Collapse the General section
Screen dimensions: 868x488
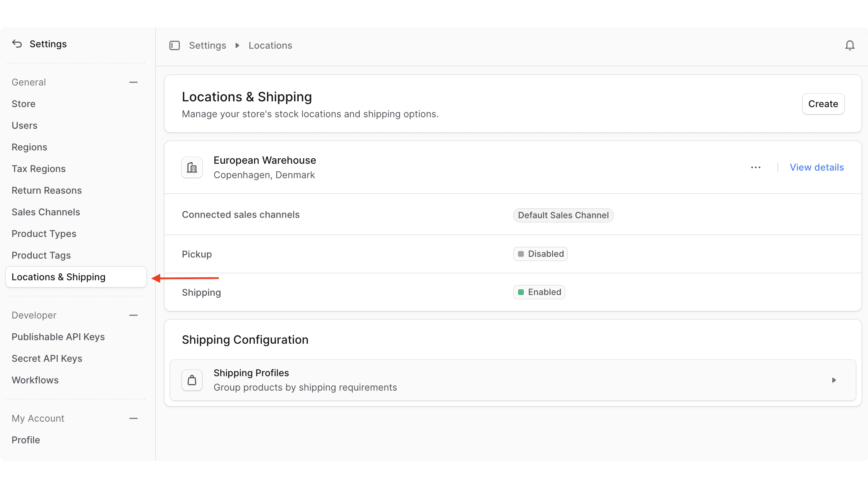click(x=133, y=82)
